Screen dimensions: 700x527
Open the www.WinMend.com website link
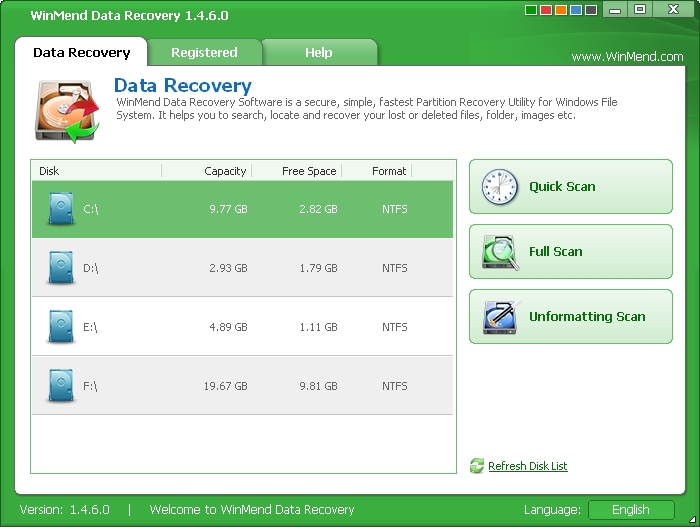point(627,57)
